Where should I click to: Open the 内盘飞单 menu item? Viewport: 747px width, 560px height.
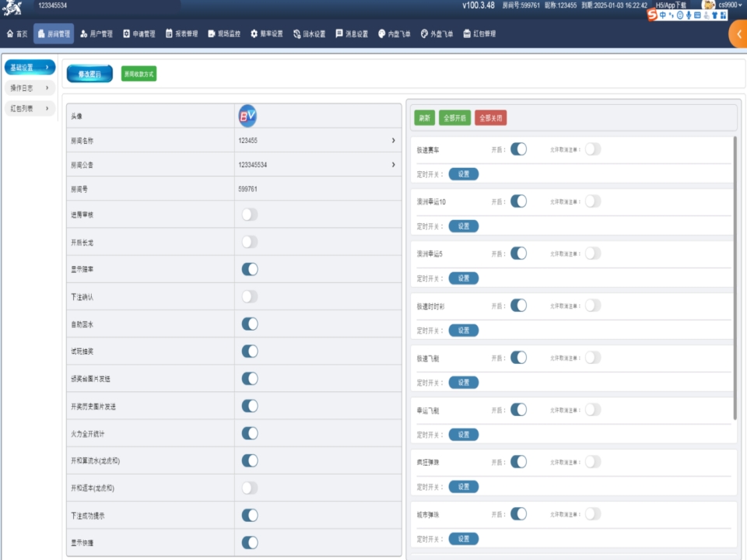tap(394, 33)
